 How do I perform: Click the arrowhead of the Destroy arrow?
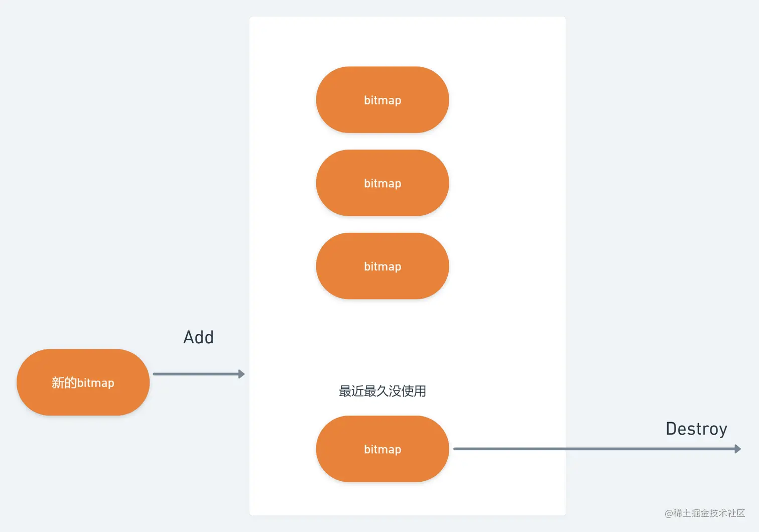tap(737, 449)
